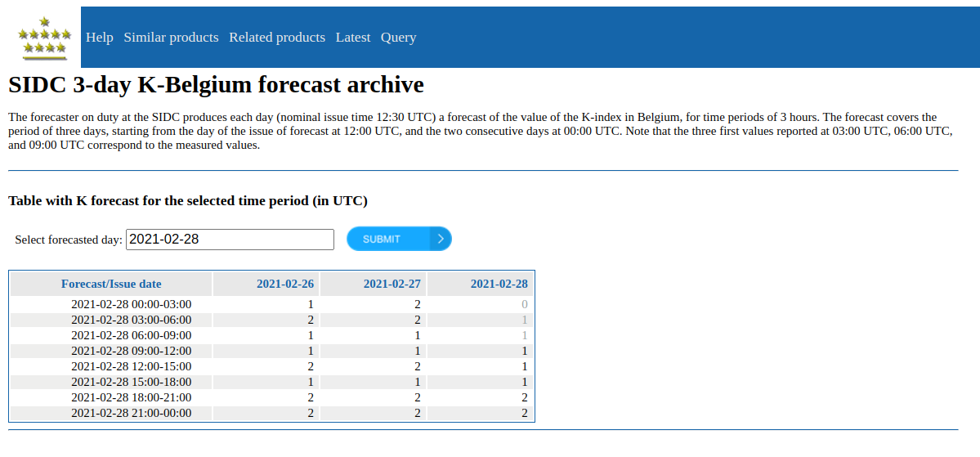This screenshot has height=457, width=980.
Task: Select the 12:00-15:00 time period row label
Action: (x=131, y=366)
